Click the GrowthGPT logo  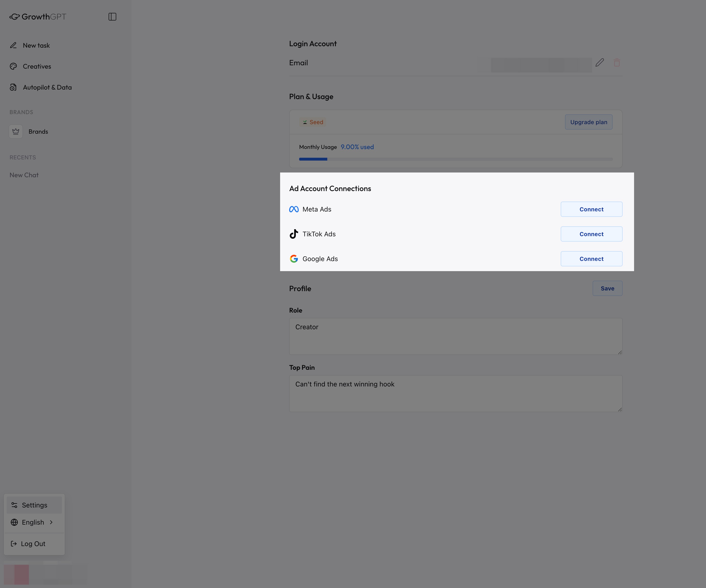(38, 16)
